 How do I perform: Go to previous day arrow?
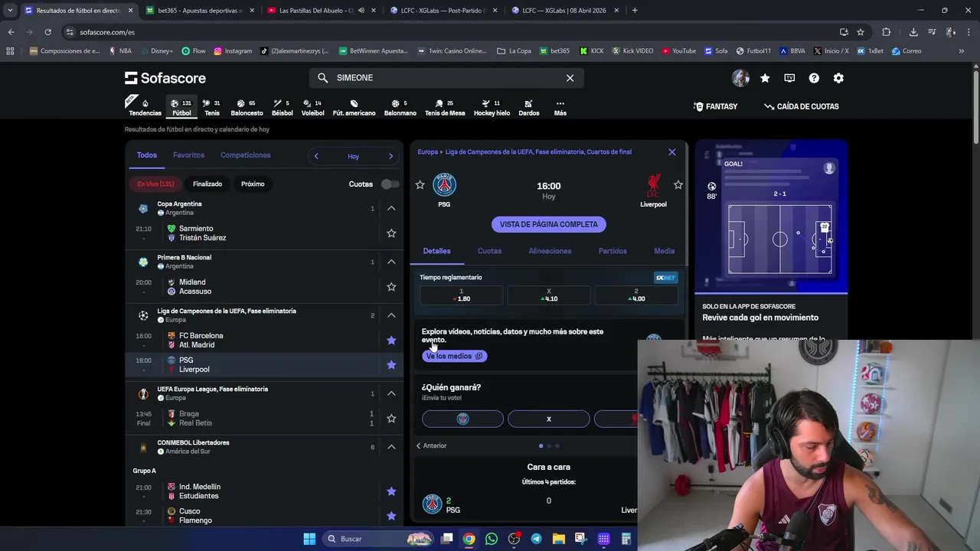point(316,156)
